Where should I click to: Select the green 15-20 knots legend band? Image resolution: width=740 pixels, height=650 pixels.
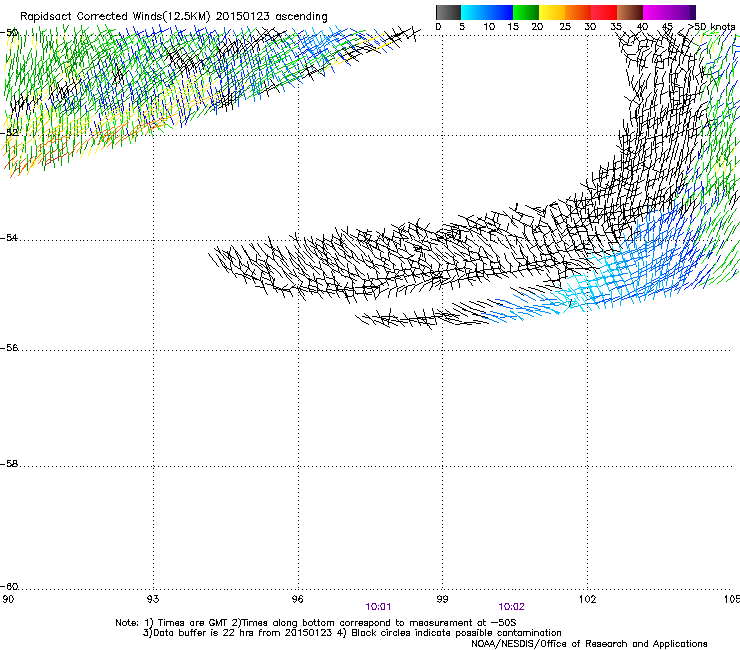(526, 12)
